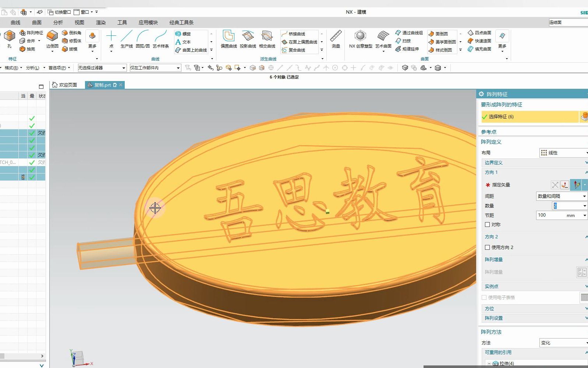Toggle the 使用电子表格 checkbox

[x=484, y=297]
